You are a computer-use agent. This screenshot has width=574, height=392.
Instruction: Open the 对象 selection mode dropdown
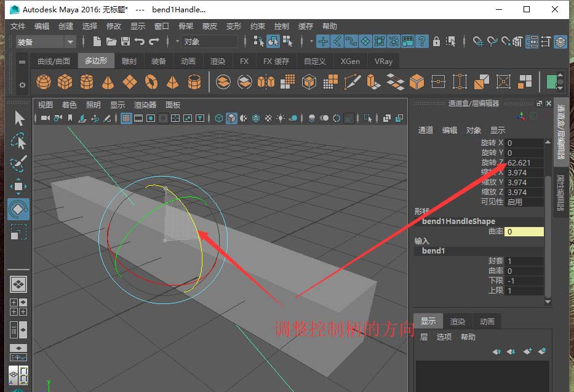click(x=207, y=41)
